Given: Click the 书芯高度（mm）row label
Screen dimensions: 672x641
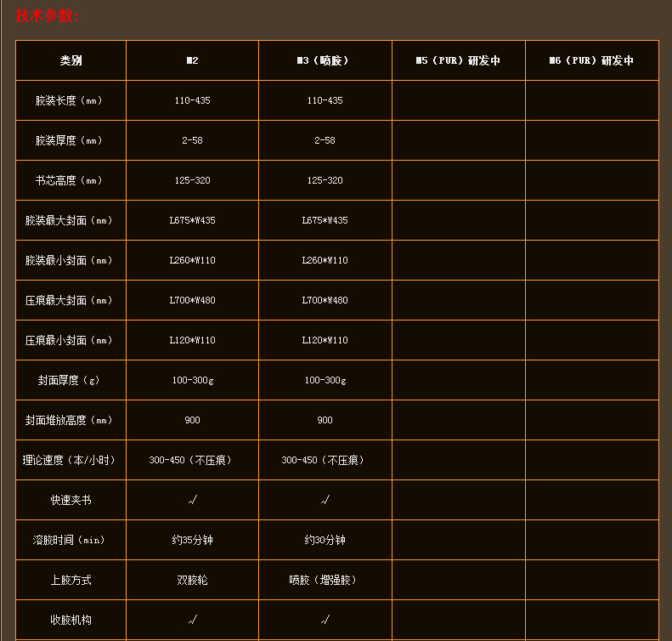Looking at the screenshot, I should (70, 180).
